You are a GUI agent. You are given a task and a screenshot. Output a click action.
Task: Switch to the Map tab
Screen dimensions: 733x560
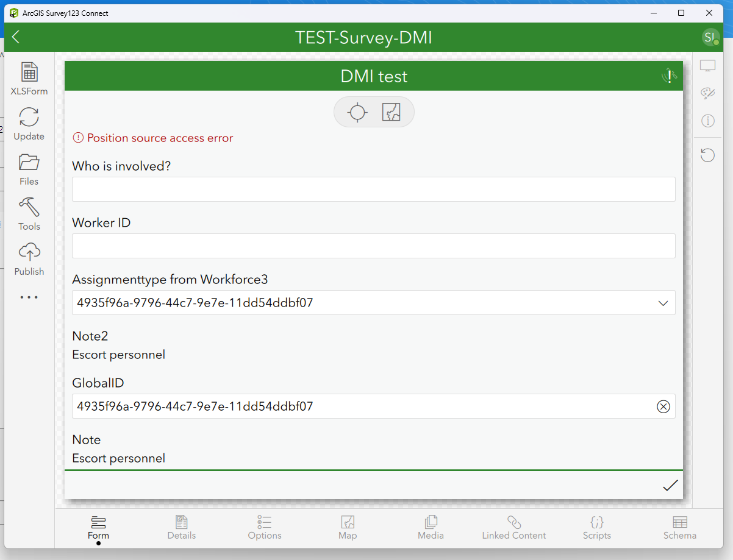coord(348,528)
